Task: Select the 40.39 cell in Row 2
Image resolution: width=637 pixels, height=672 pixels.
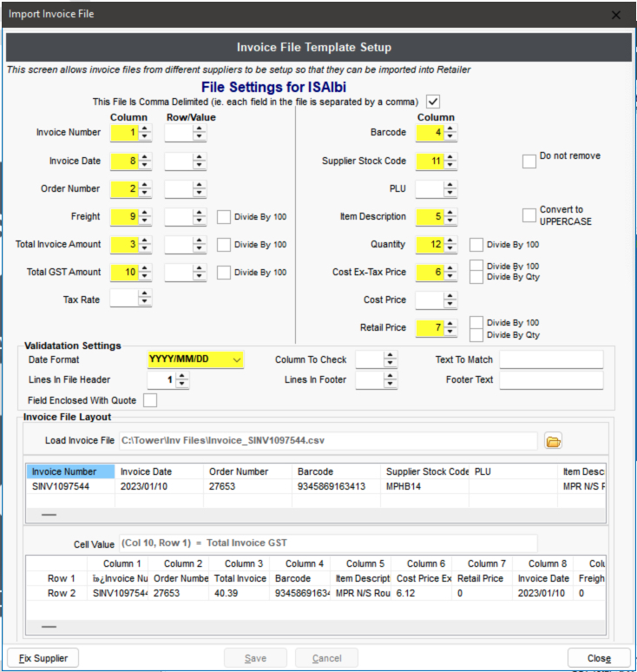Action: click(240, 594)
